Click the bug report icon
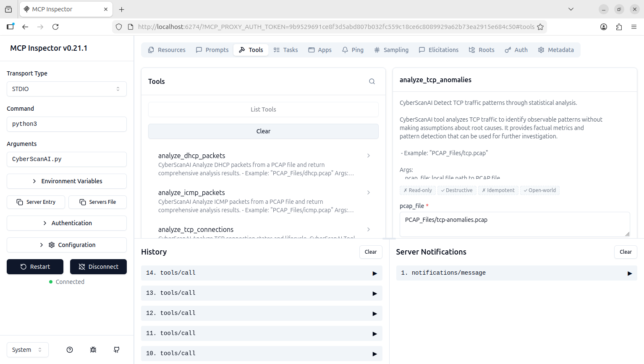Viewport: 644px width, 364px height. [x=93, y=350]
